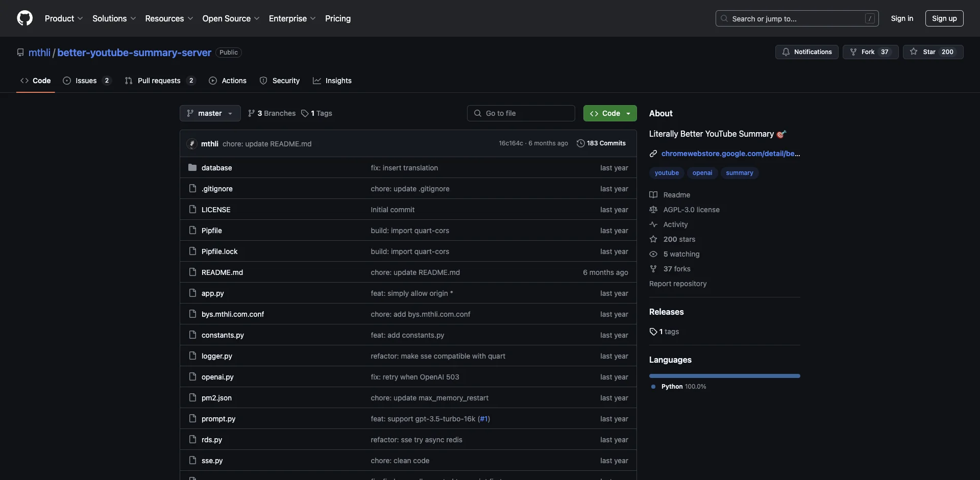Click the star icon beside 200 stars

653,239
